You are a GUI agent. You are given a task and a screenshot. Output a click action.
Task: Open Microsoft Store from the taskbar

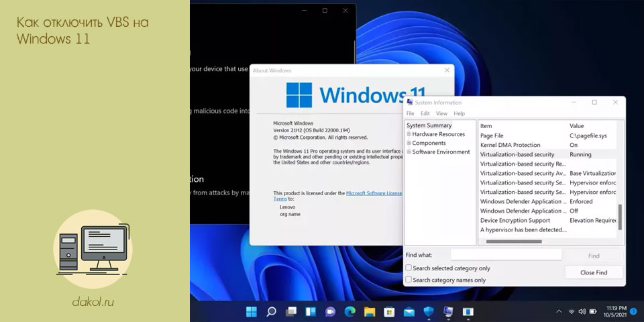389,312
